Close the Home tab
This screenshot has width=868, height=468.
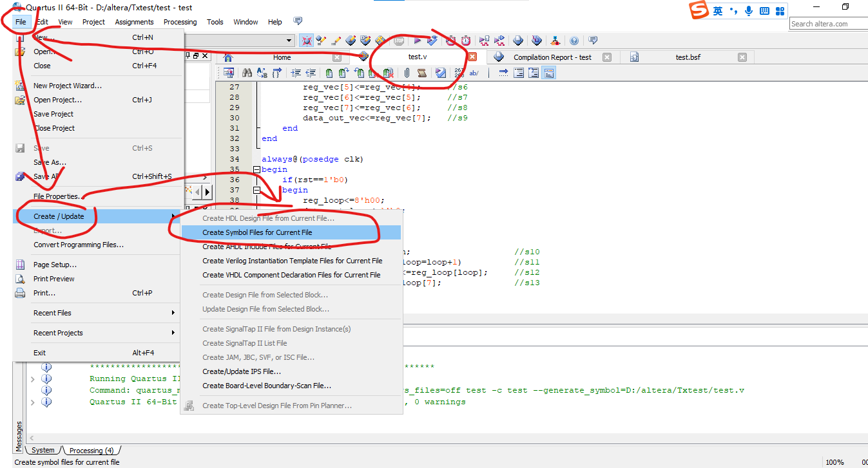pos(336,57)
